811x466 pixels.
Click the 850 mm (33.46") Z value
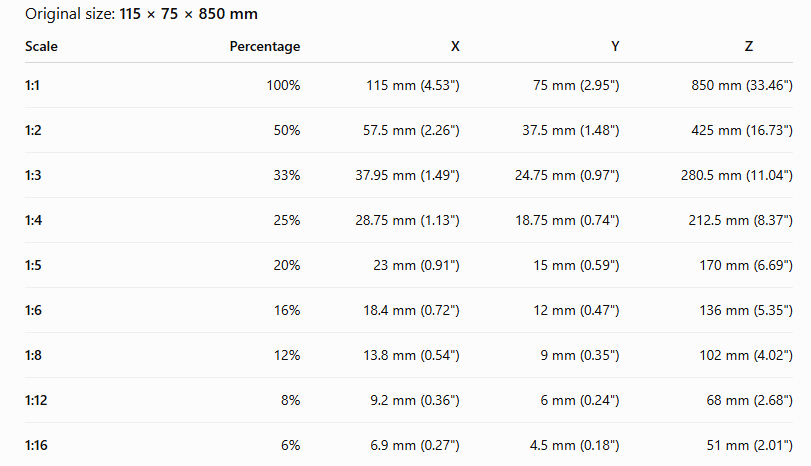pyautogui.click(x=742, y=85)
